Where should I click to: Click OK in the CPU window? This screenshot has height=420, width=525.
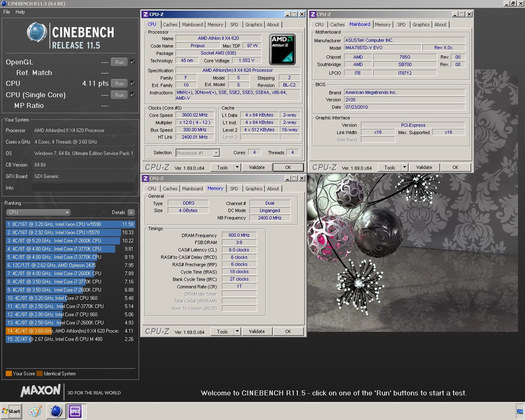[288, 167]
